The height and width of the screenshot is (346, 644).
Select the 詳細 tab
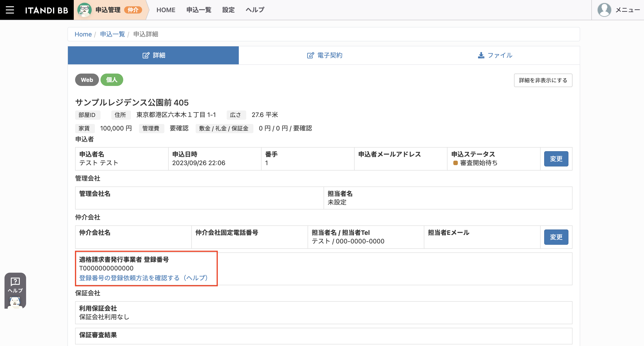(x=153, y=55)
